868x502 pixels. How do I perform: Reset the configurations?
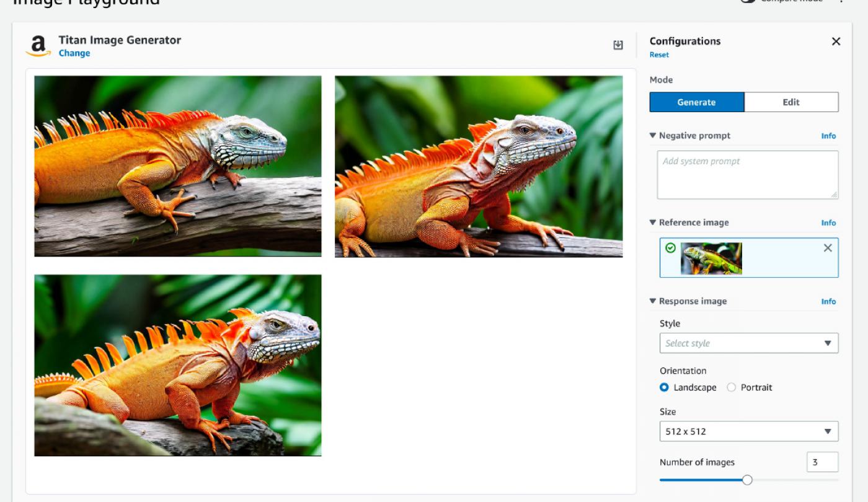[x=659, y=55]
